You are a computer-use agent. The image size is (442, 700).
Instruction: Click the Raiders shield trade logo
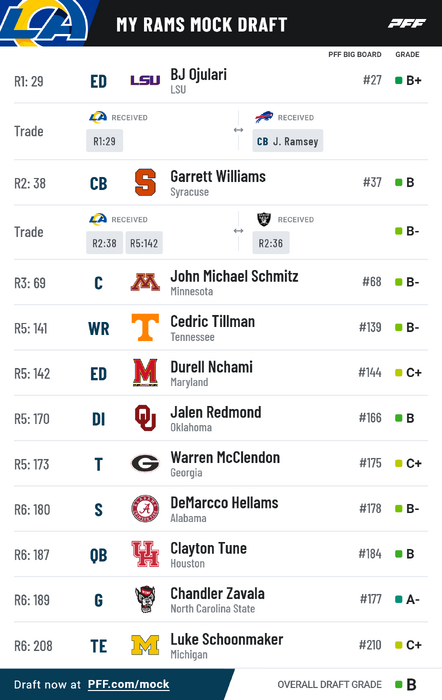point(264,219)
